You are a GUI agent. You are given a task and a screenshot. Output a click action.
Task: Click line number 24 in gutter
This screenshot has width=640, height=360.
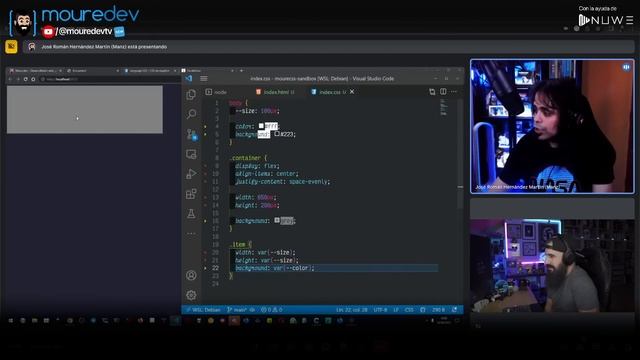coord(216,284)
